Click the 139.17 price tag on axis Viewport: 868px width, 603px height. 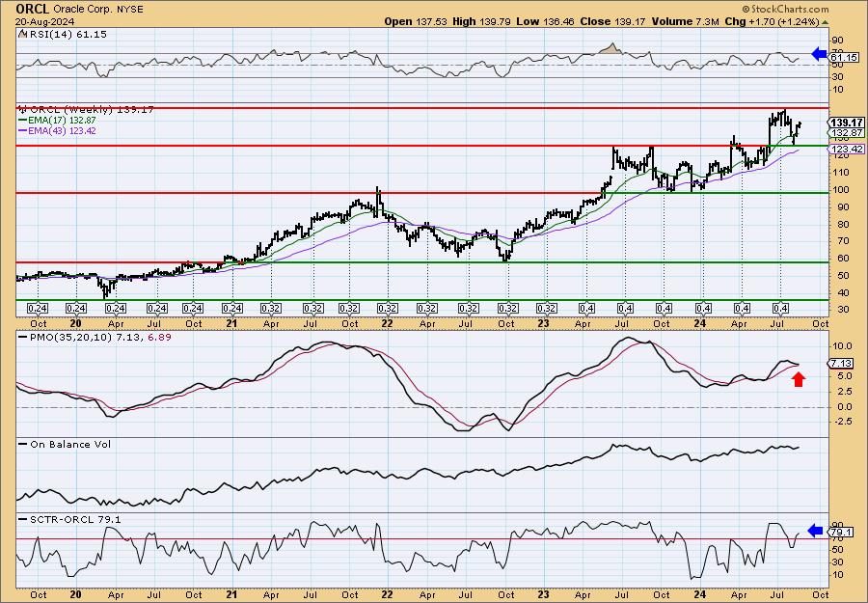tap(847, 123)
